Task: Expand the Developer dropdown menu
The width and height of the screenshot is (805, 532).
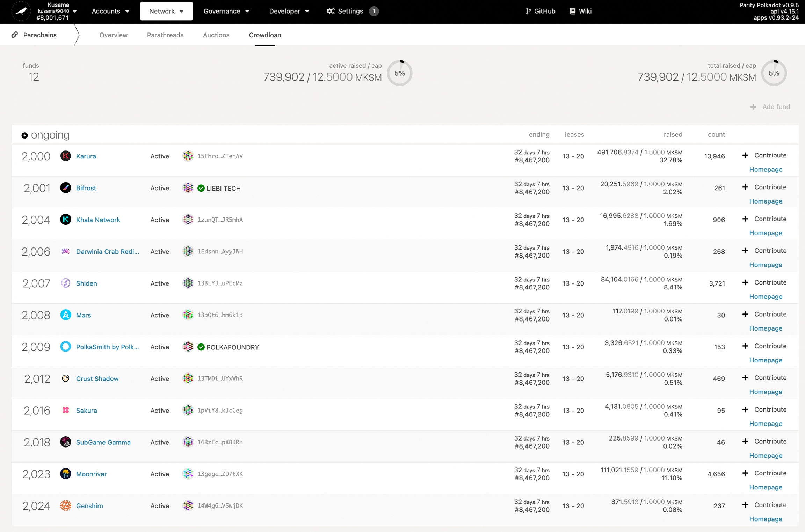Action: tap(289, 11)
